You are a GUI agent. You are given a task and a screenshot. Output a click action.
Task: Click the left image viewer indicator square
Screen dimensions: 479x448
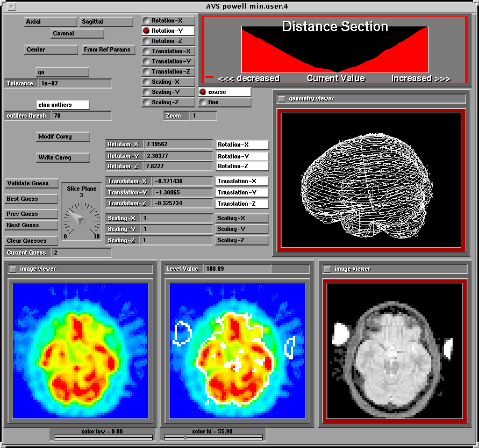[x=12, y=269]
